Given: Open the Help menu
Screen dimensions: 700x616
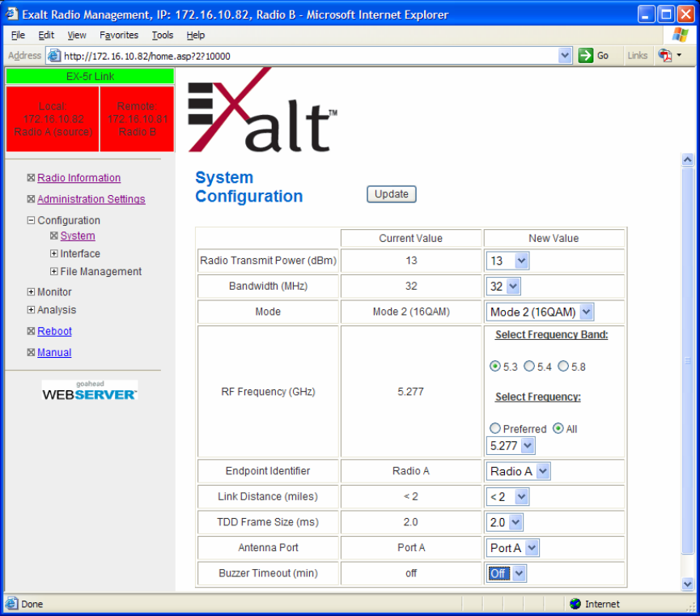Looking at the screenshot, I should click(x=196, y=35).
